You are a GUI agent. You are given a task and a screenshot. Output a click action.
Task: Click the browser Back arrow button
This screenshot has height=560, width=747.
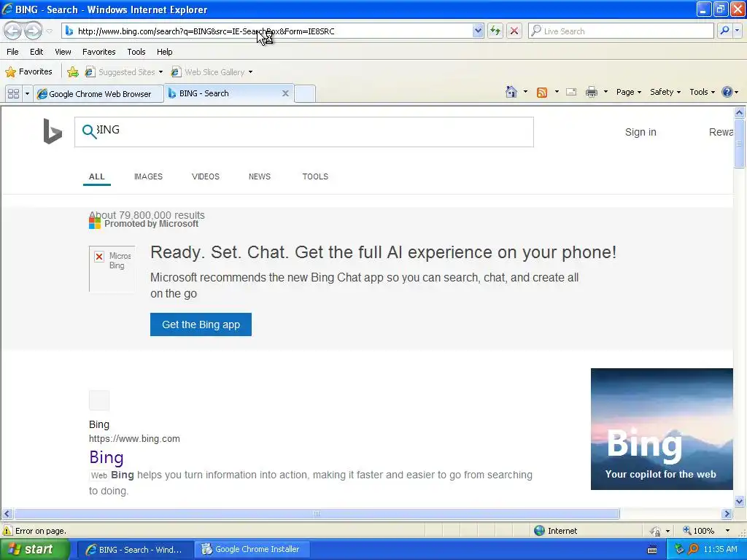tap(13, 31)
